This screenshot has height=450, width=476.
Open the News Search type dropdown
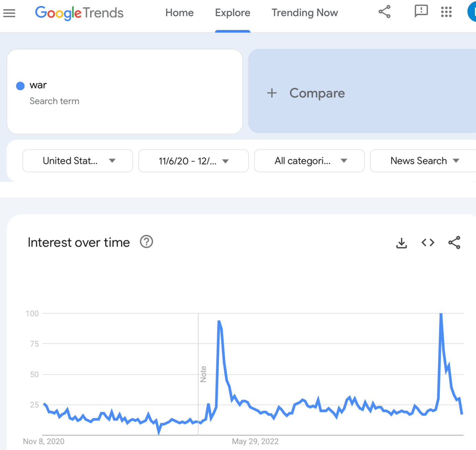[424, 161]
